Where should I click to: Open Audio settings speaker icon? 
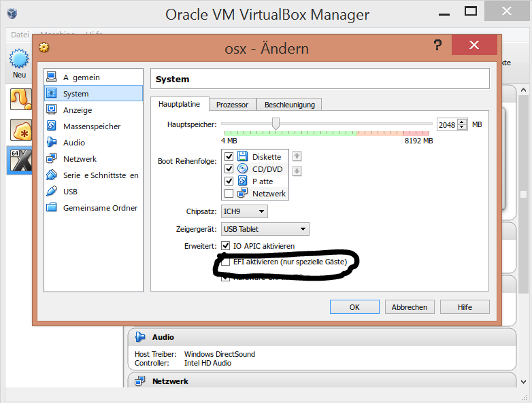click(x=52, y=142)
